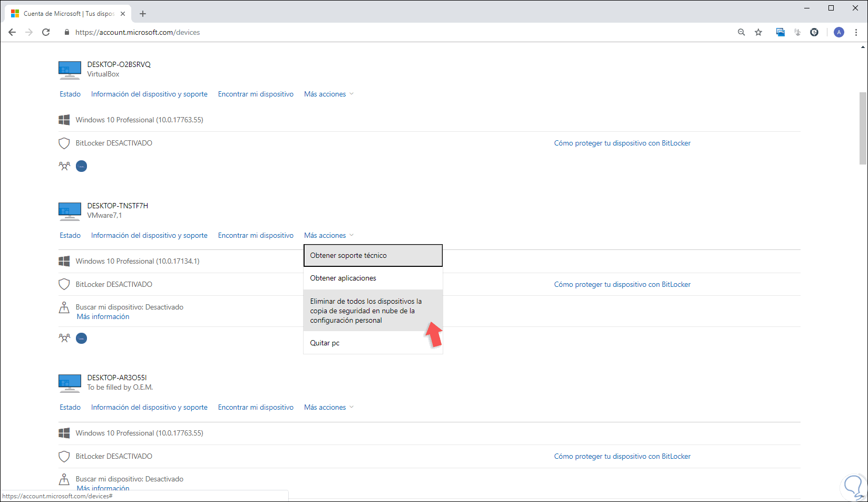This screenshot has height=502, width=868.
Task: Switch to the Cuenta de Microsoft tab
Action: (69, 14)
